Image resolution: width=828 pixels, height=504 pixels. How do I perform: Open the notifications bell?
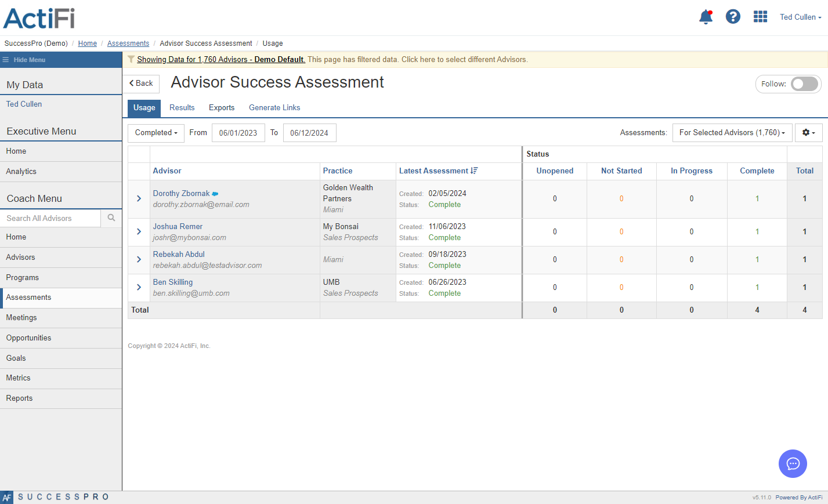point(706,17)
